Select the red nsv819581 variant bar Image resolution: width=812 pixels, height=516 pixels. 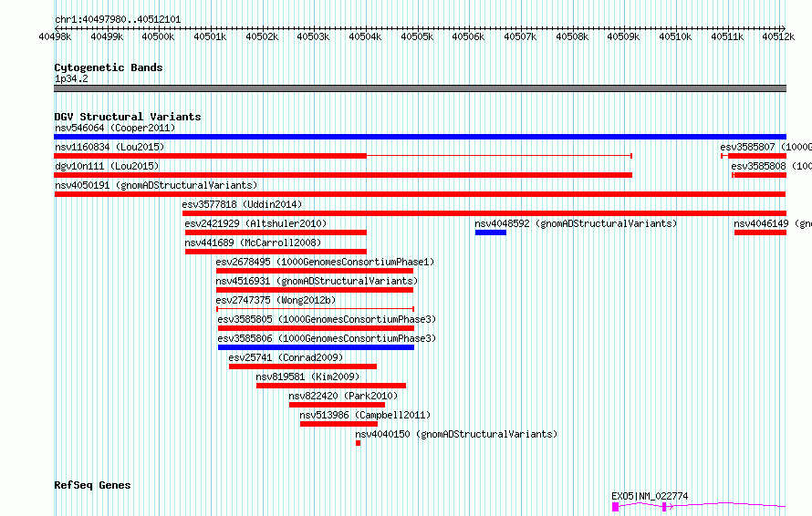(331, 387)
